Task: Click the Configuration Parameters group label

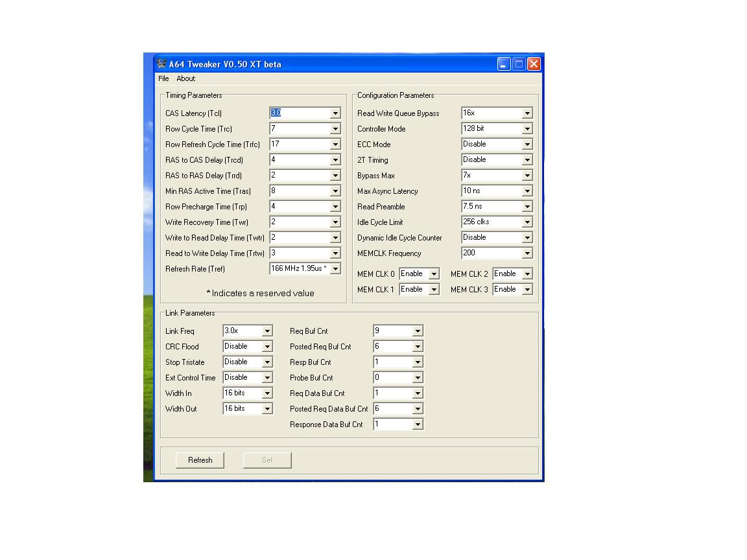Action: point(396,95)
